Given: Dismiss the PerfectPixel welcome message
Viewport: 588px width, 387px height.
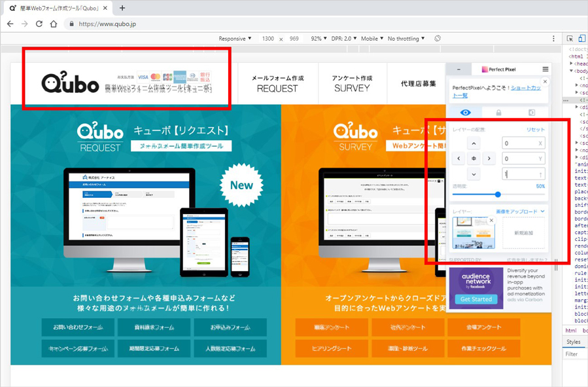Looking at the screenshot, I should click(545, 81).
